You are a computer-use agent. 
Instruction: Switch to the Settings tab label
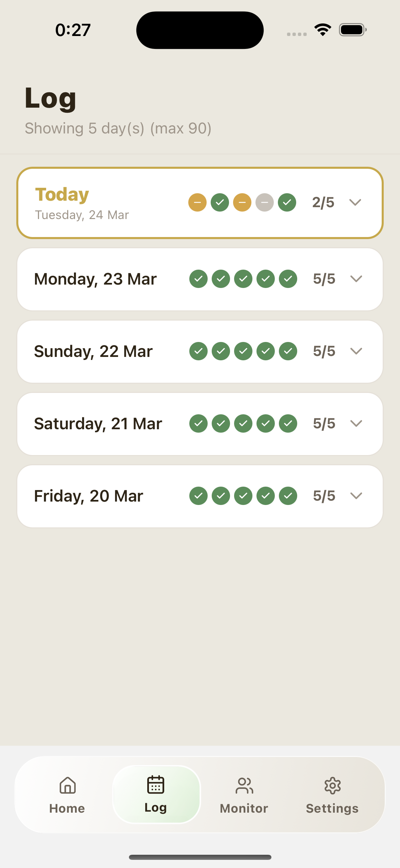pos(332,808)
